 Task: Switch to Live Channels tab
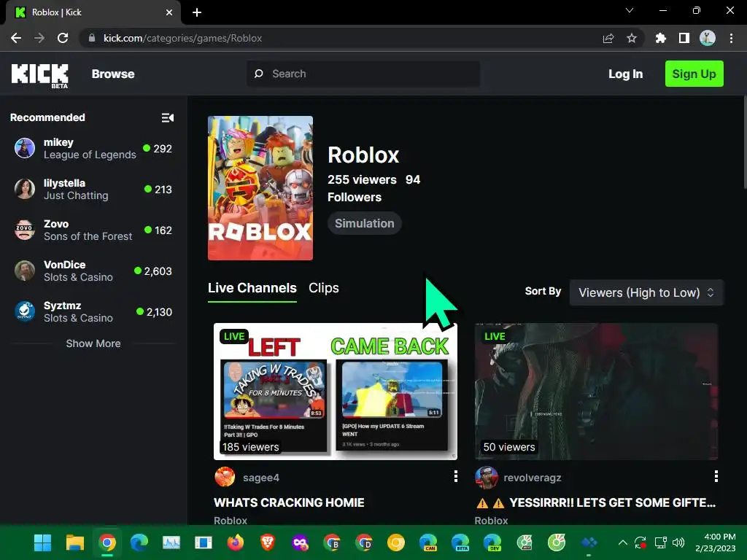pyautogui.click(x=252, y=287)
